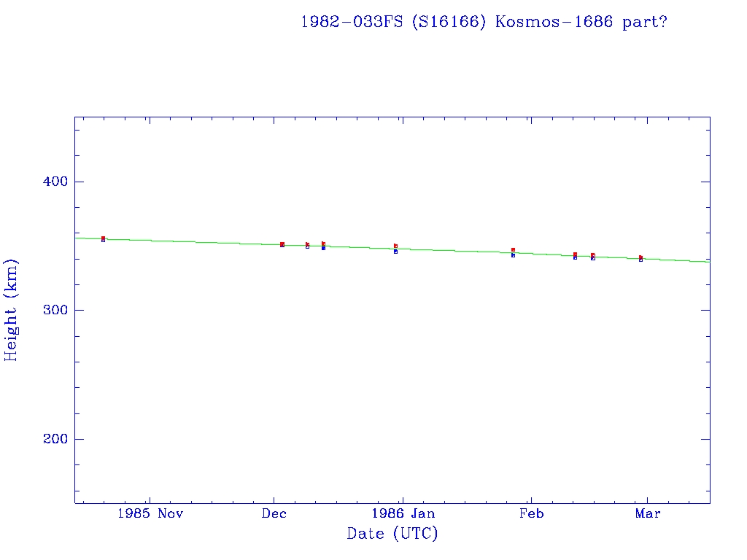Click the plot title mentioning Kosmos-1686
The image size is (747, 560).
tap(484, 22)
